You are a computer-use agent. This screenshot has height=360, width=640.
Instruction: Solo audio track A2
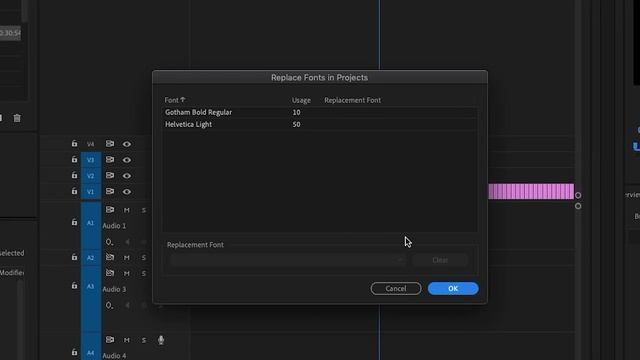[144, 258]
